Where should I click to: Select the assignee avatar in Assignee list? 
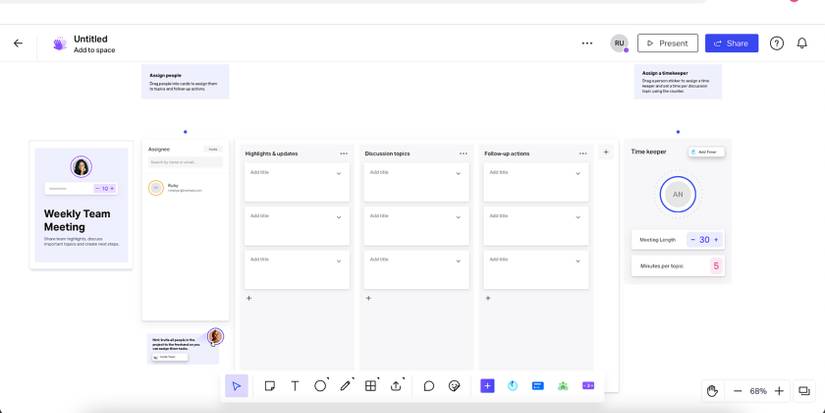pos(156,188)
